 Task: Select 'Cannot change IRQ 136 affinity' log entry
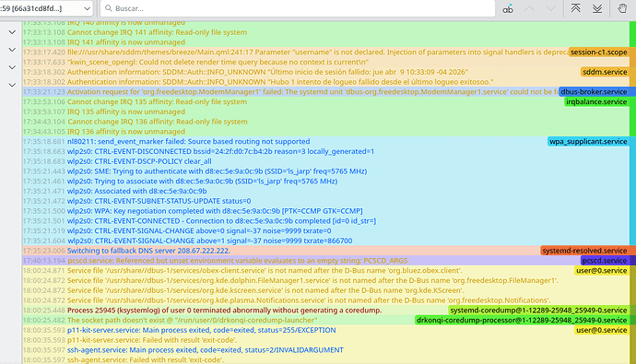[x=158, y=122]
